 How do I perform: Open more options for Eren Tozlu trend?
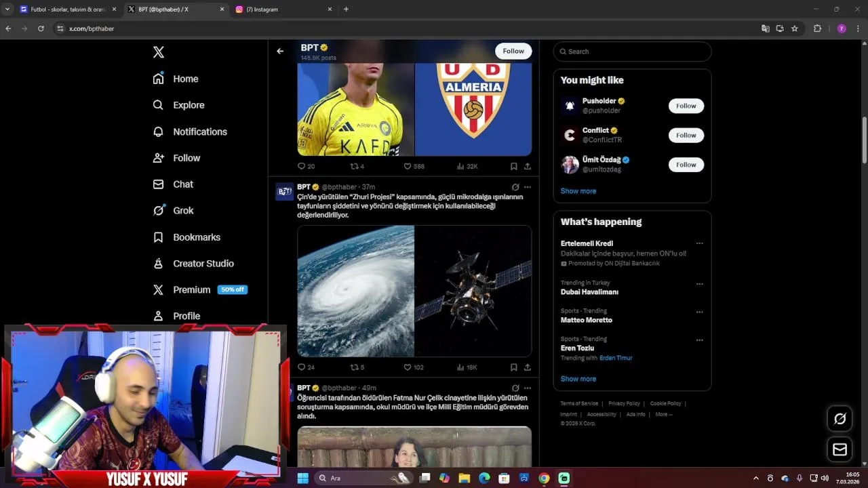[x=699, y=340]
